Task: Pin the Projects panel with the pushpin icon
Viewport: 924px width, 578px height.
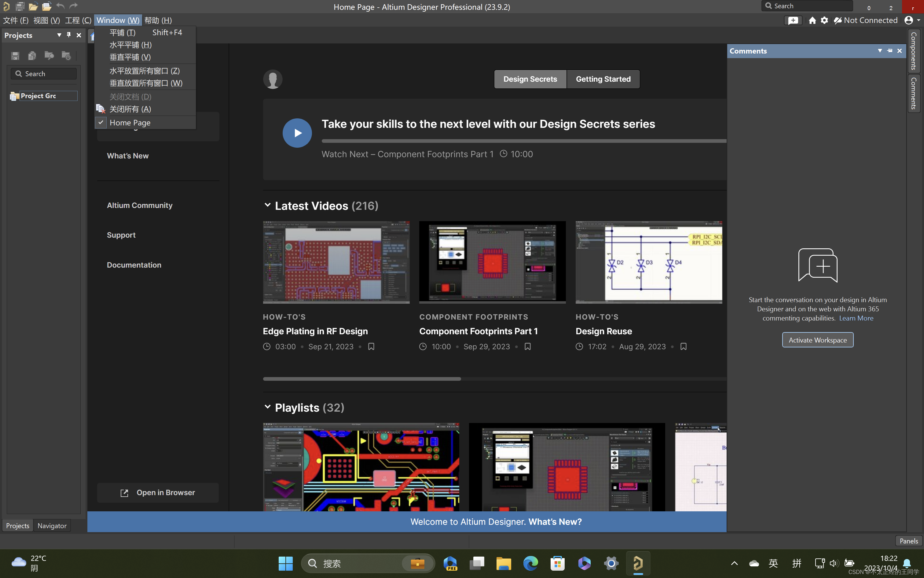Action: click(69, 35)
